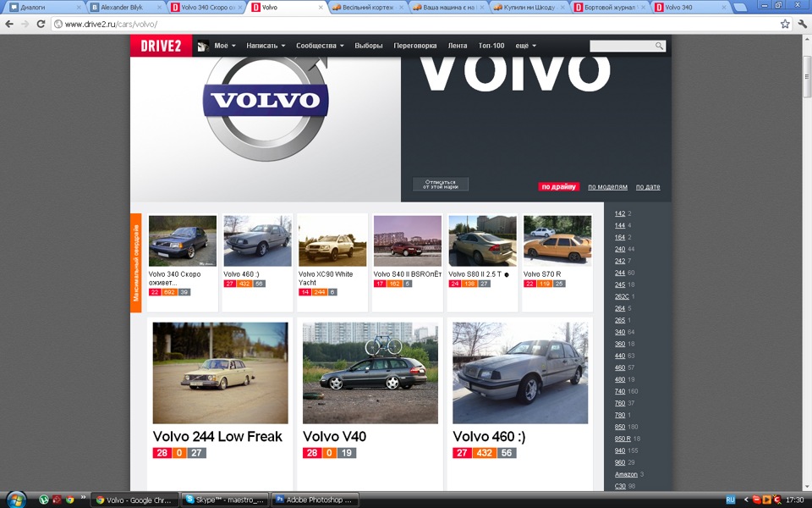Click 'Volvo V40' title link
Image resolution: width=812 pixels, height=508 pixels.
(335, 437)
